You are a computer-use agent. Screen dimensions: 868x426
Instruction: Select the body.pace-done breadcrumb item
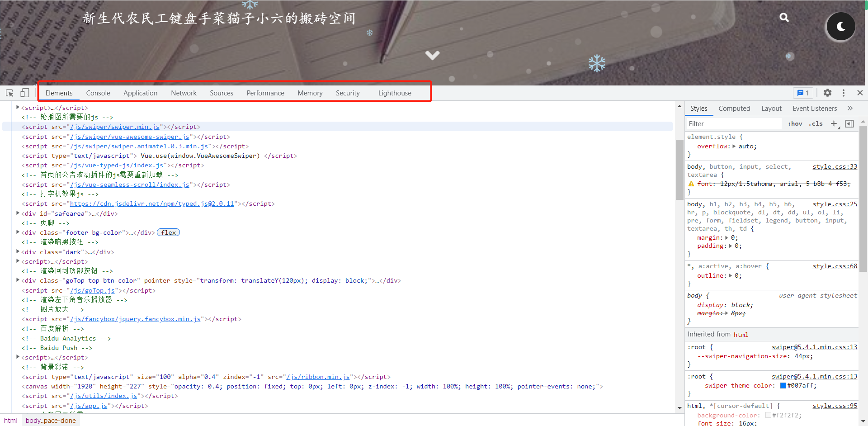click(x=51, y=421)
